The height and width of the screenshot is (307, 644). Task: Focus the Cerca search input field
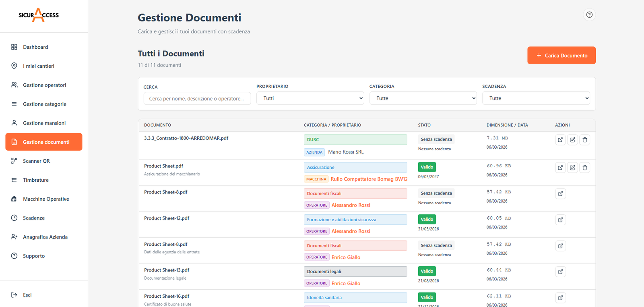(x=197, y=99)
